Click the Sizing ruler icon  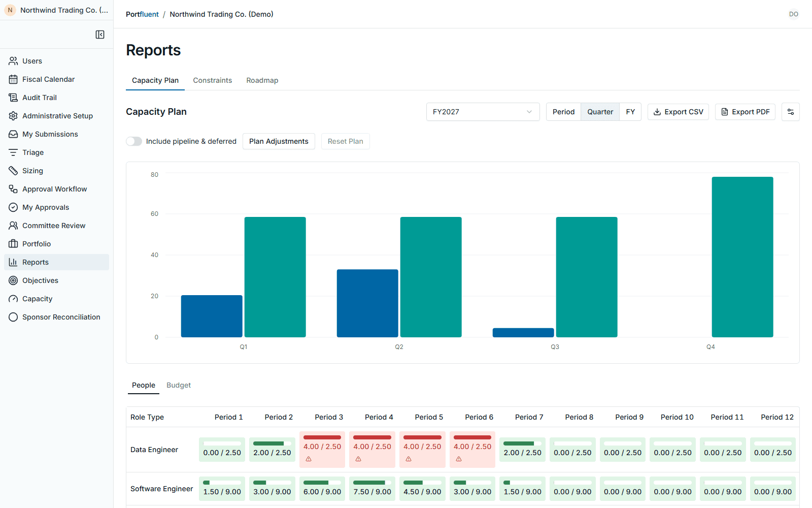pyautogui.click(x=13, y=171)
